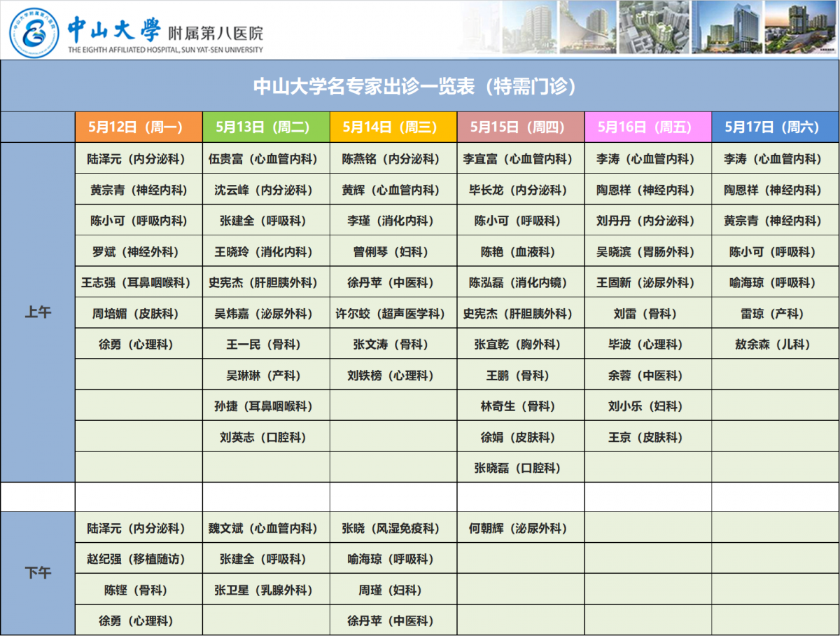Select the 5月14日（周三）column header

393,127
